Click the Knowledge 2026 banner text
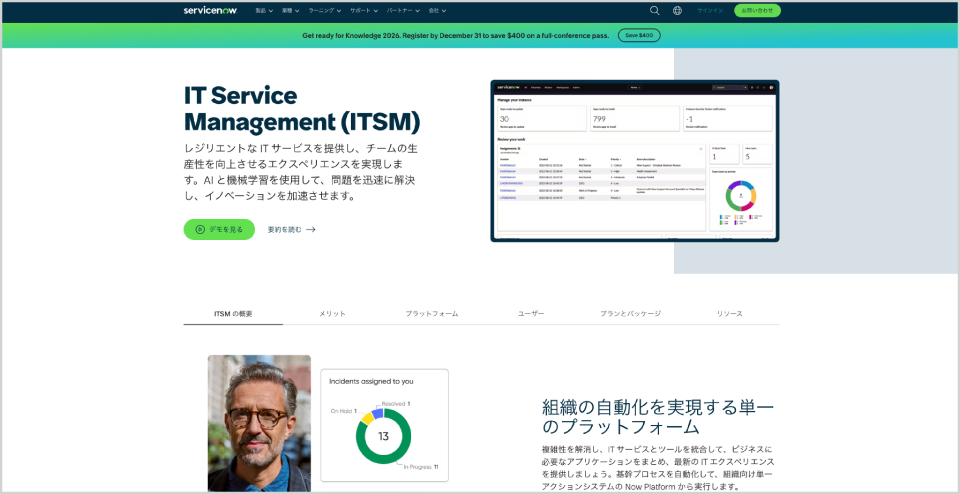This screenshot has width=960, height=494. pyautogui.click(x=456, y=36)
